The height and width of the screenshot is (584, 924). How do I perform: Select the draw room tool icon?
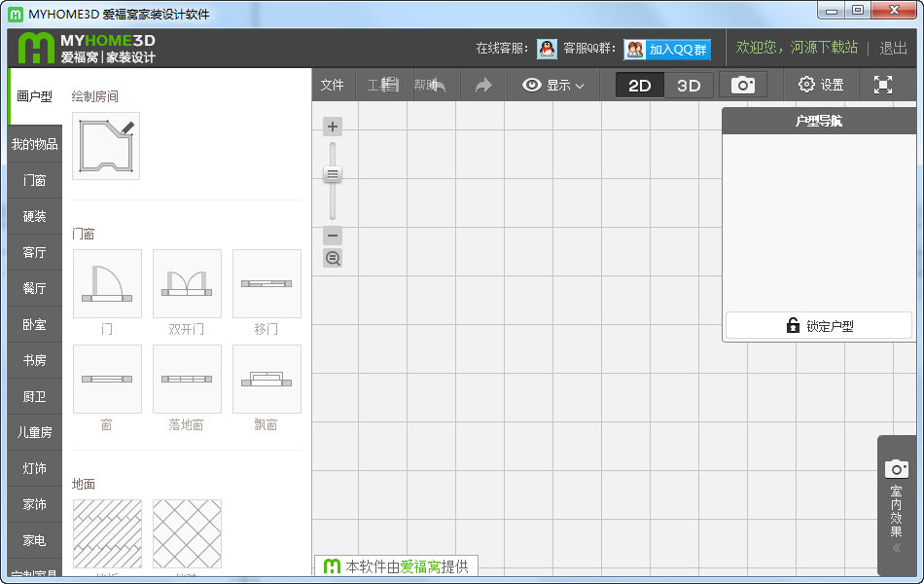pos(106,146)
